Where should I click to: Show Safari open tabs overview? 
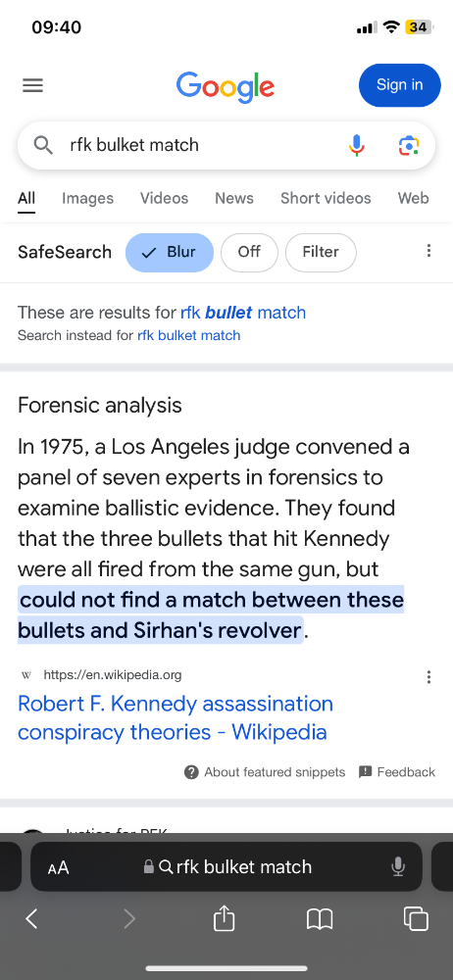[x=416, y=919]
